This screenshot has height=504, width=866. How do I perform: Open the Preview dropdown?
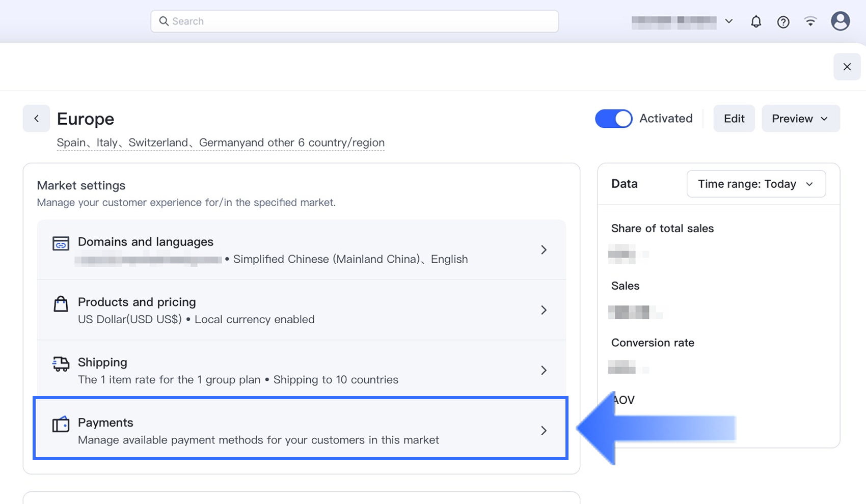pos(800,119)
